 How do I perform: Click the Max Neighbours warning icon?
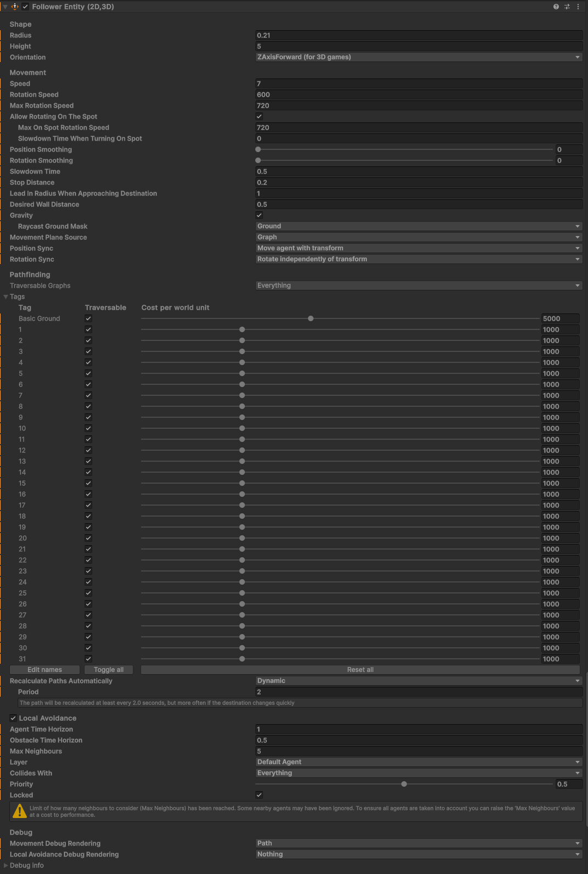(x=20, y=811)
